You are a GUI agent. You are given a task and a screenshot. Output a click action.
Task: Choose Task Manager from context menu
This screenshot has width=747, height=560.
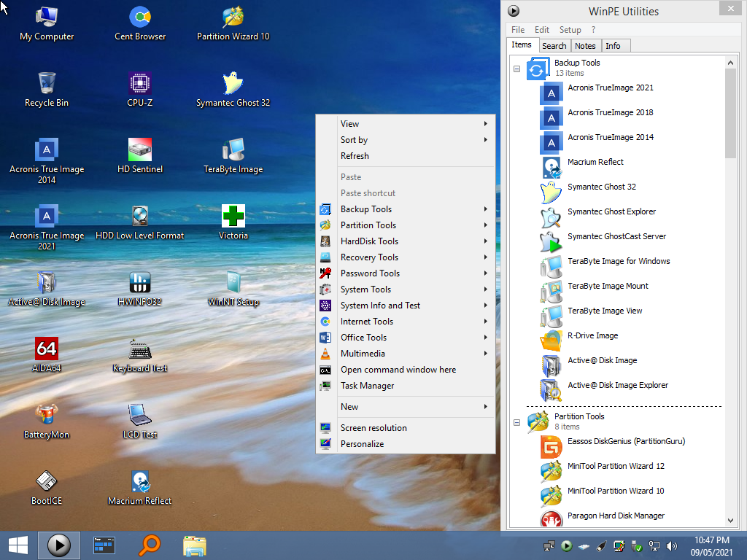coord(406,386)
